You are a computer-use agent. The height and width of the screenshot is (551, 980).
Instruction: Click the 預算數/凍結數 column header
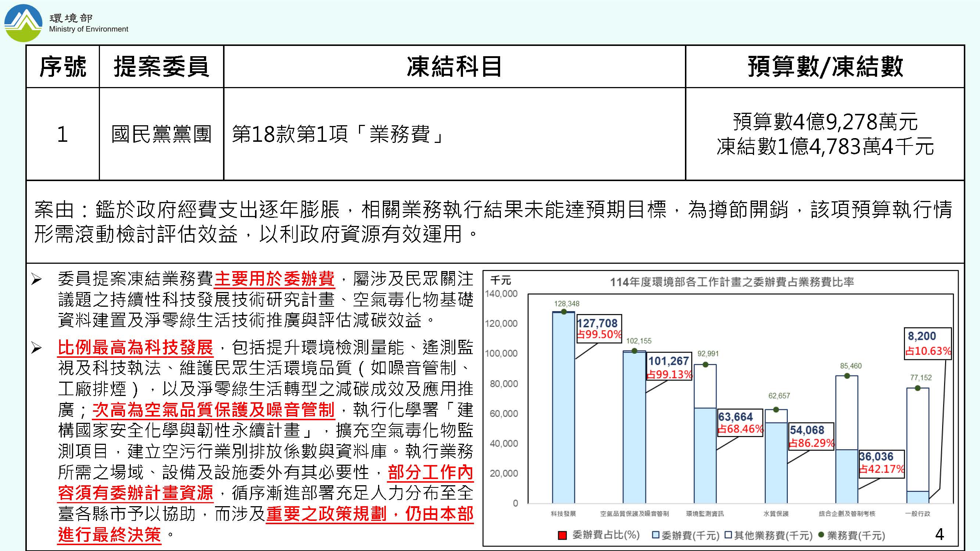(x=825, y=66)
